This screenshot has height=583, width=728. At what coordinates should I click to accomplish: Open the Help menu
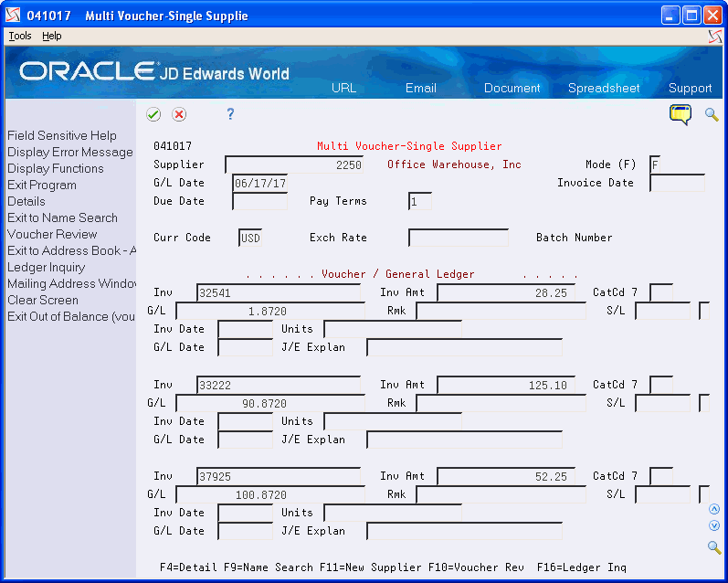[51, 36]
